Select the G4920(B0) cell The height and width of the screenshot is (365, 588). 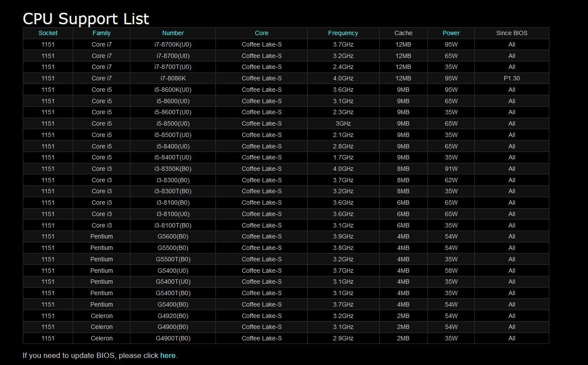tap(173, 316)
